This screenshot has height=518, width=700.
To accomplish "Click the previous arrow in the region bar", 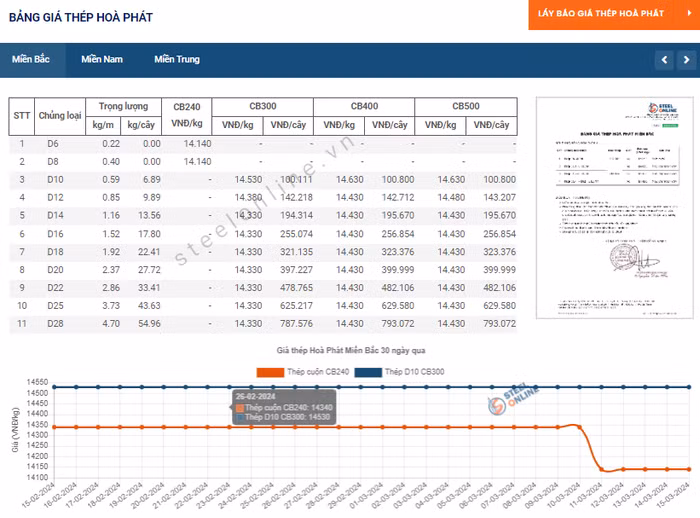I will 664,60.
